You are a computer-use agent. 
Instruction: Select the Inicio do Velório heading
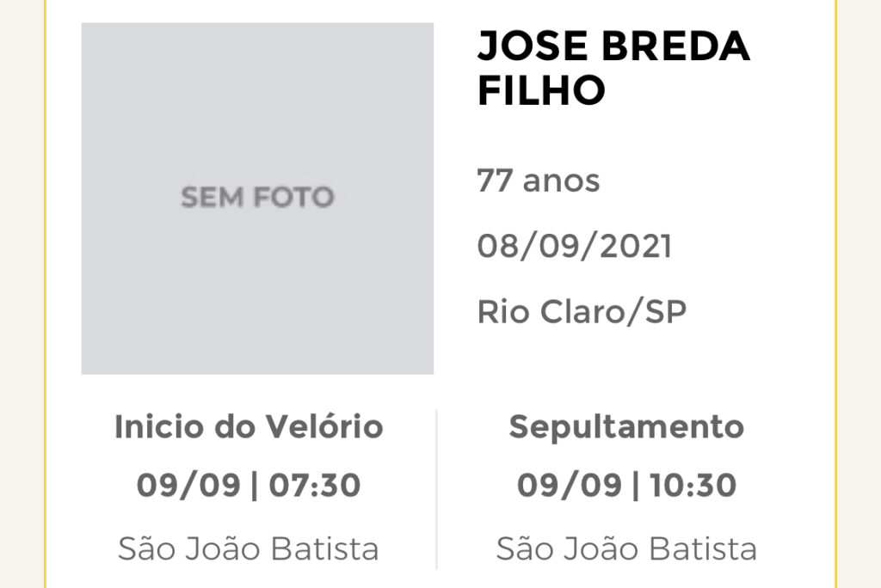[x=249, y=426]
